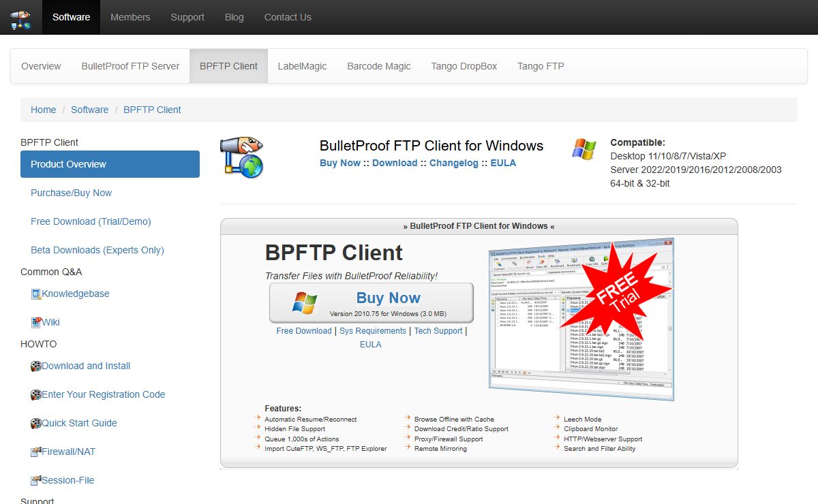This screenshot has width=818, height=504.
Task: Click 'Leech Mode' feature text
Action: pos(583,420)
